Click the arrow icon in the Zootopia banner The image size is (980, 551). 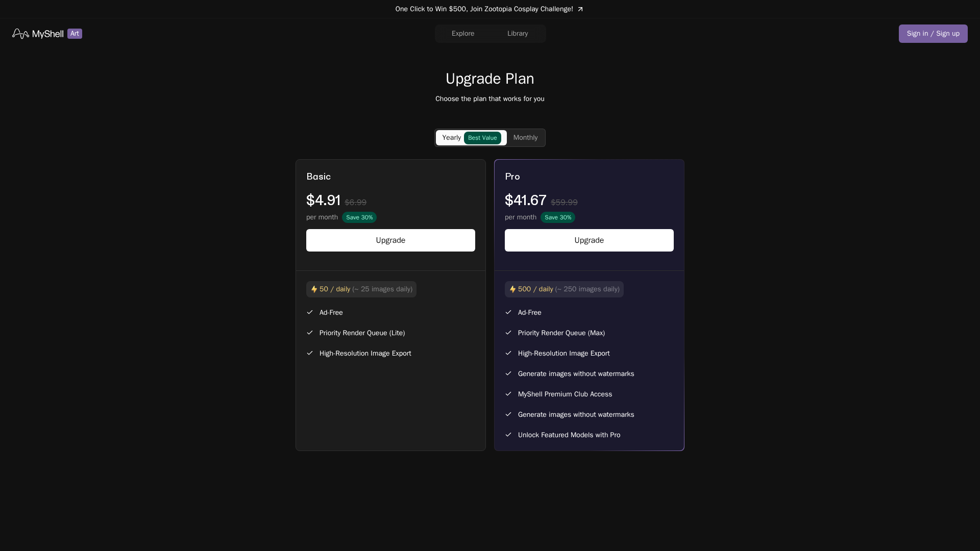580,9
